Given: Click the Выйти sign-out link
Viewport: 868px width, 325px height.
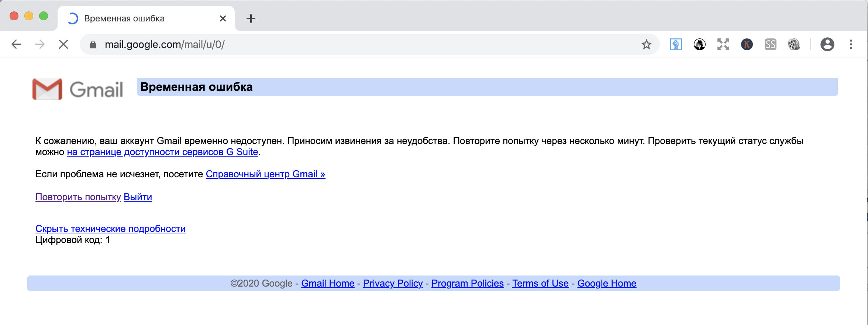Looking at the screenshot, I should (x=138, y=197).
